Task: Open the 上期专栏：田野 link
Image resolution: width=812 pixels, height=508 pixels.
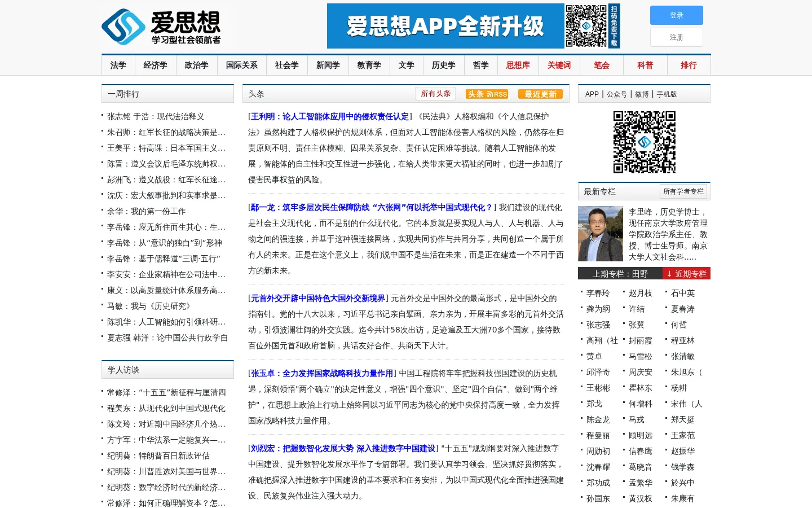Action: 620,274
